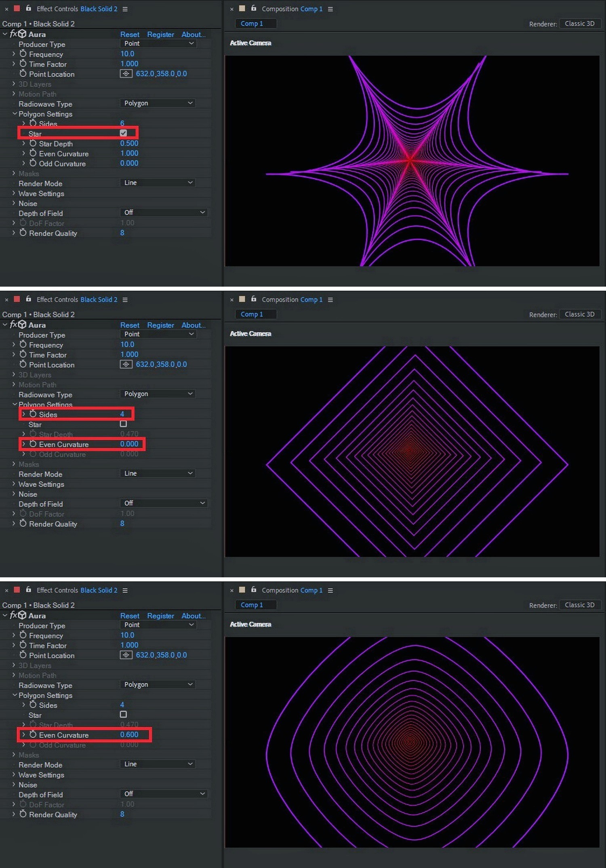Click the Frequency value 10.0 in the star-preview screenshot
Image resolution: width=606 pixels, height=868 pixels.
(x=127, y=54)
